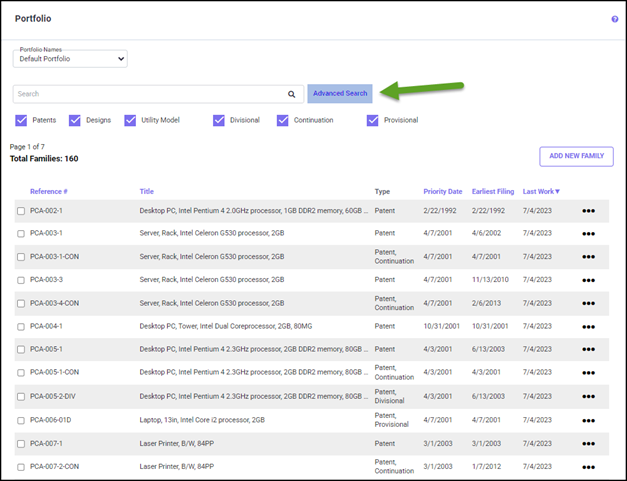Open three-dot menu for PCA-004-1

[x=588, y=327]
